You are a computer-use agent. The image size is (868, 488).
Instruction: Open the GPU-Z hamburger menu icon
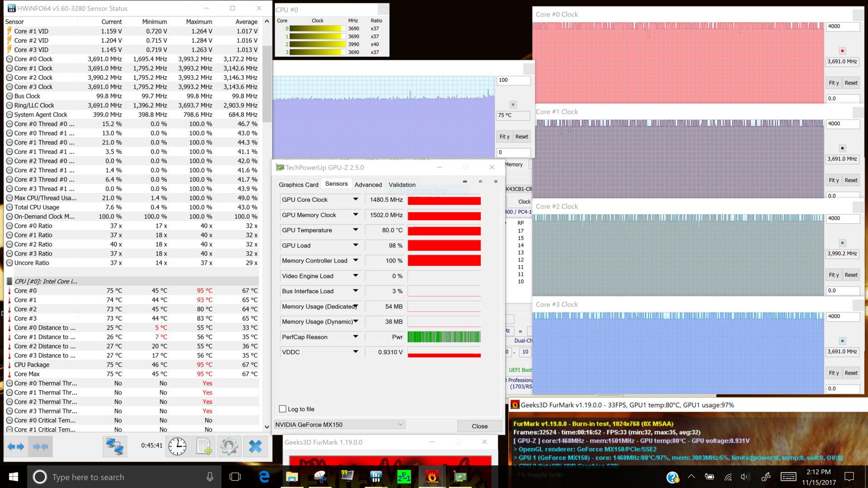coord(495,182)
